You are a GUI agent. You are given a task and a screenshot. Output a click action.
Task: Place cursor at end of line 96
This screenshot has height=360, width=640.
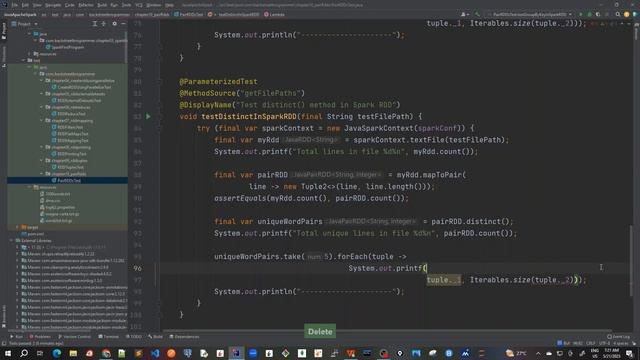tap(427, 268)
